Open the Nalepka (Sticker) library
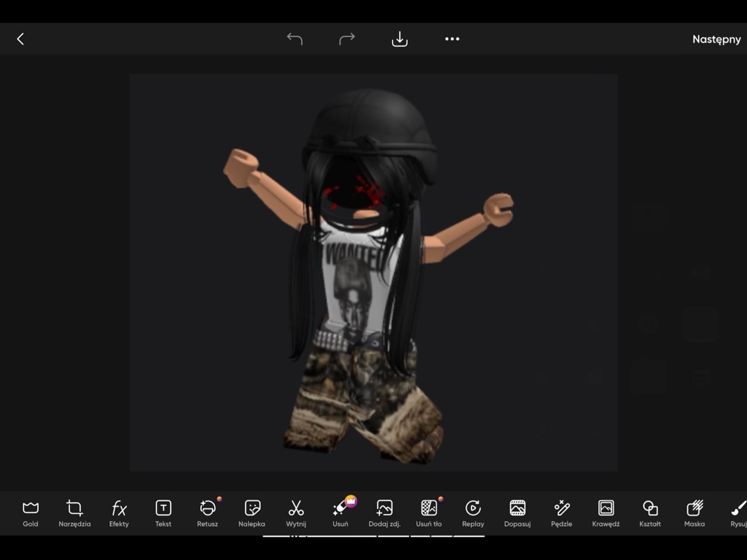Image resolution: width=747 pixels, height=560 pixels. click(252, 512)
